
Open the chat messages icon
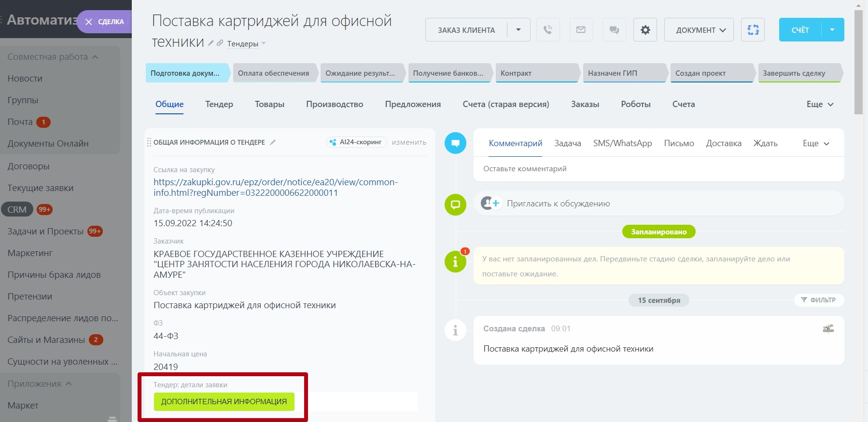point(614,30)
